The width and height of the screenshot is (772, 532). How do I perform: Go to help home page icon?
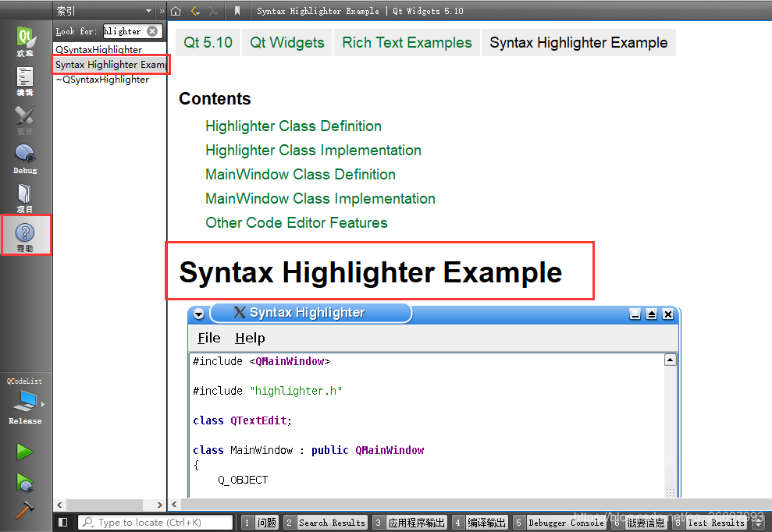176,11
